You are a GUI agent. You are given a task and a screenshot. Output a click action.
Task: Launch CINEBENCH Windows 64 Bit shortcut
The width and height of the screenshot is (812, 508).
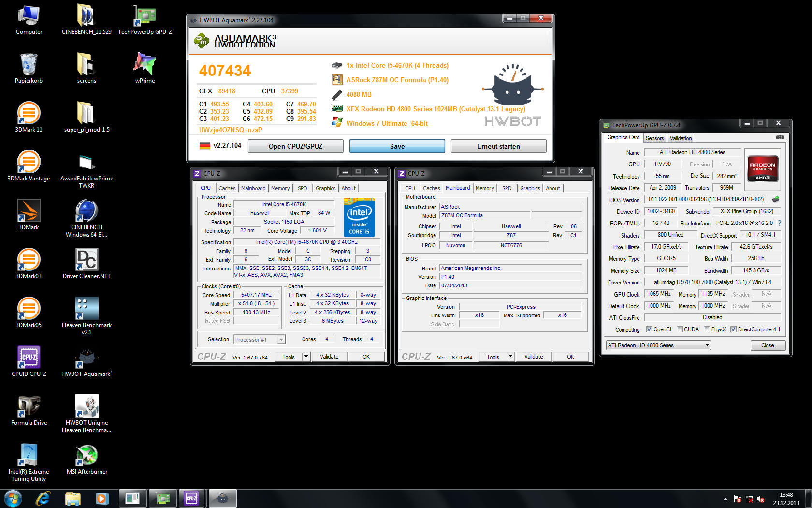(87, 218)
